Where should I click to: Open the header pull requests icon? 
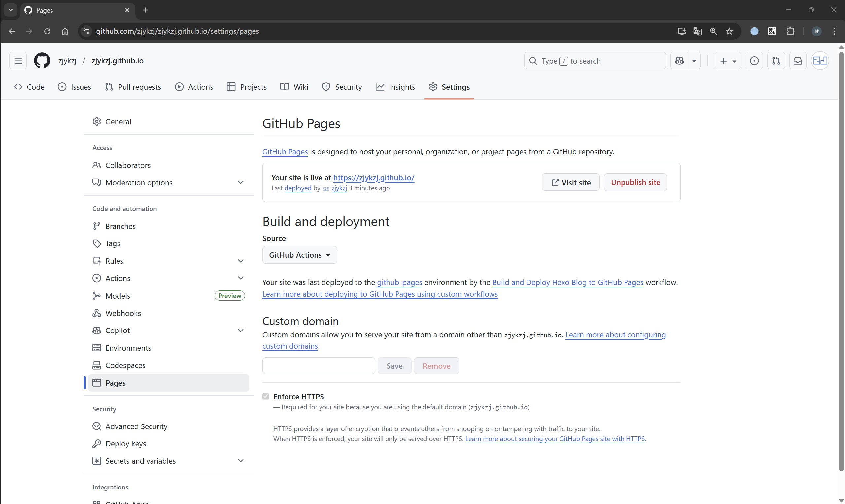tap(776, 61)
